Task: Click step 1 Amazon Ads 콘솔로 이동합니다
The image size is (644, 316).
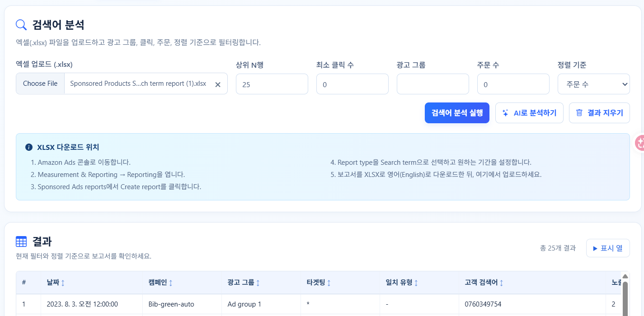Action: (x=80, y=162)
